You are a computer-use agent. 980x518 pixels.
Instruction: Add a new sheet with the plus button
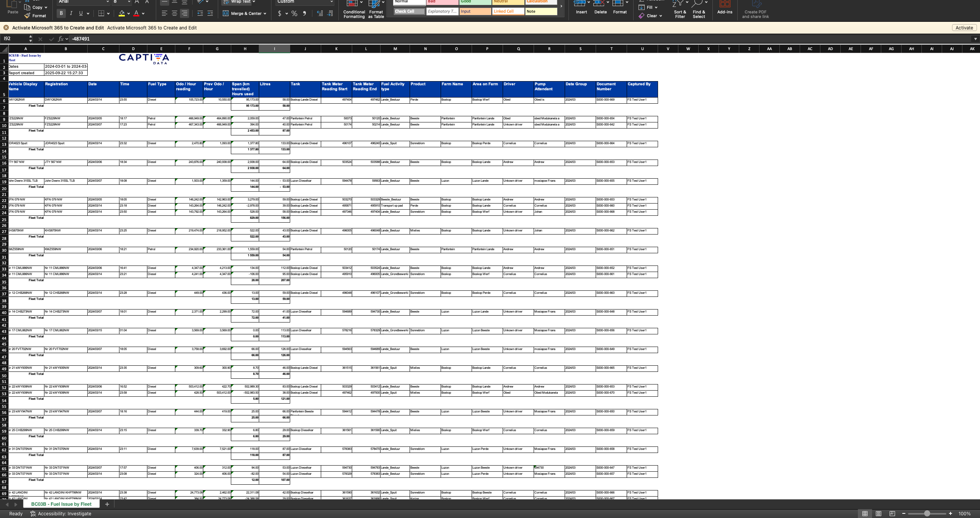pyautogui.click(x=107, y=504)
